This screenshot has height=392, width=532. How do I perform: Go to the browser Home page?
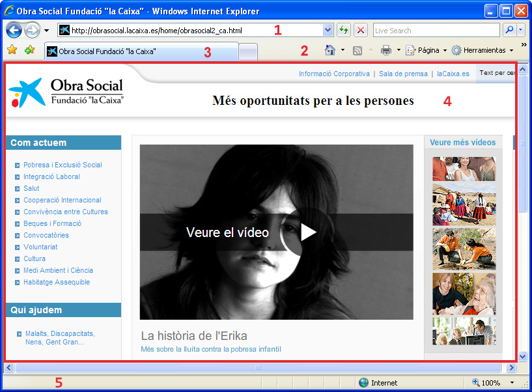331,49
